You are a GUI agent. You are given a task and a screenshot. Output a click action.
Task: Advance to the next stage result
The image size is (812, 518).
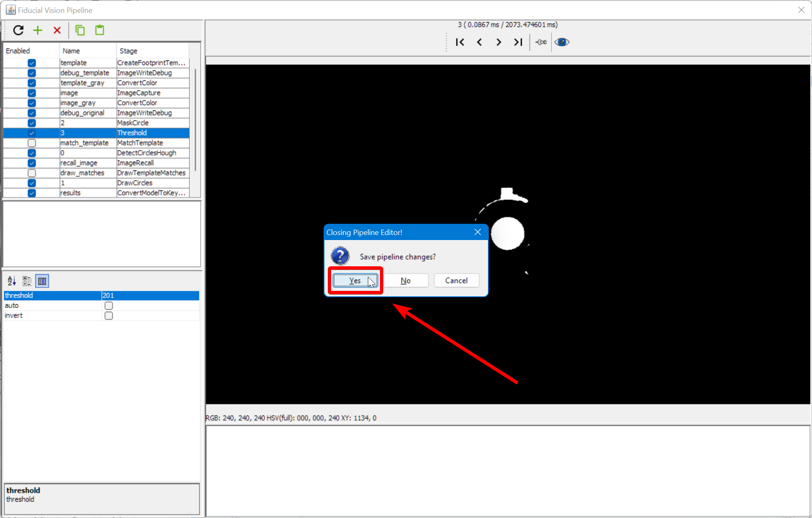click(x=499, y=42)
